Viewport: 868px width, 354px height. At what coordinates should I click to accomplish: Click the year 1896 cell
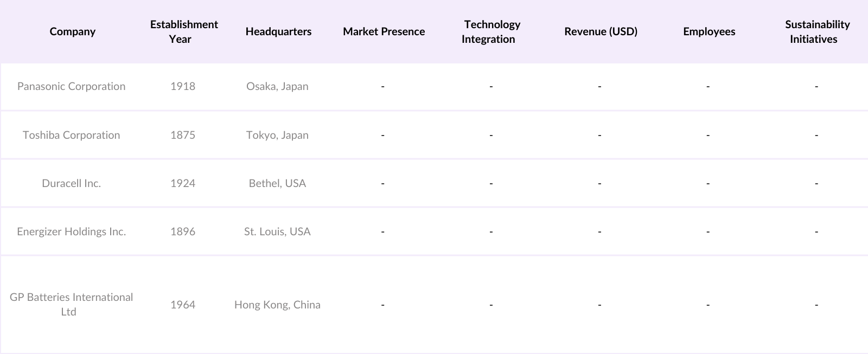(183, 231)
